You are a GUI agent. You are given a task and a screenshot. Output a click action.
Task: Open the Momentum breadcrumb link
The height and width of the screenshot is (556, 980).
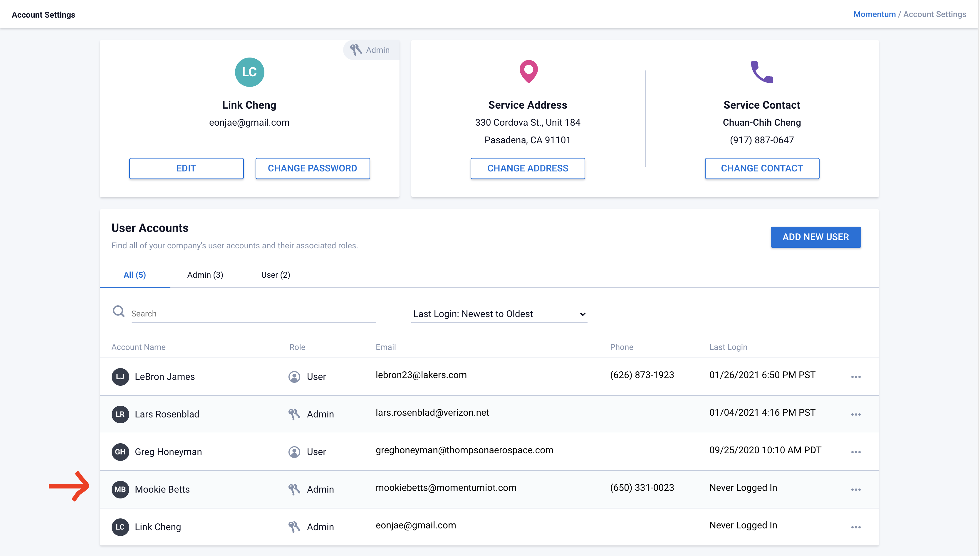pyautogui.click(x=874, y=14)
